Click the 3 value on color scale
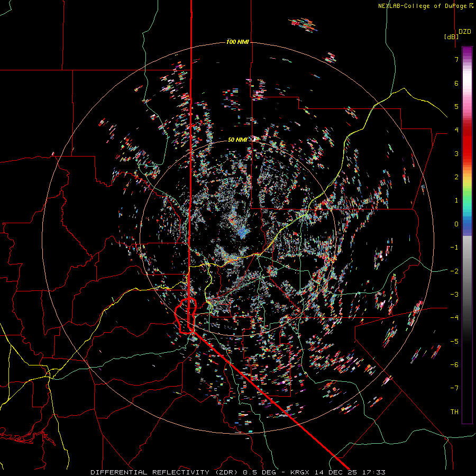 click(456, 153)
